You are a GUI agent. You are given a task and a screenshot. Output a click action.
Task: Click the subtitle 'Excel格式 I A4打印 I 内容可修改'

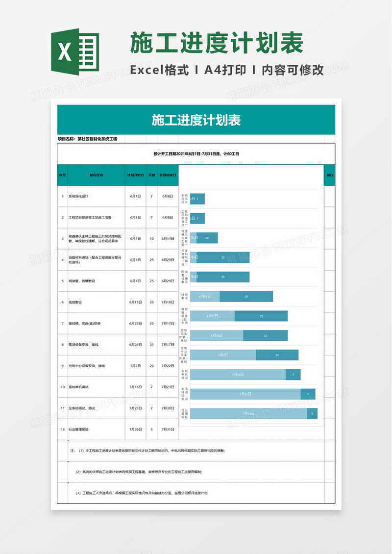pyautogui.click(x=227, y=70)
